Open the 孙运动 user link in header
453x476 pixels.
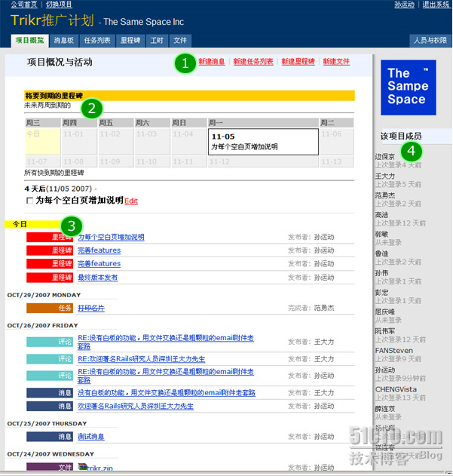click(x=404, y=5)
